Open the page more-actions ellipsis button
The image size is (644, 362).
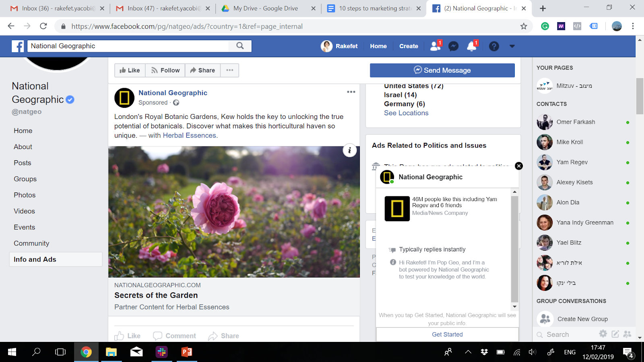click(229, 70)
